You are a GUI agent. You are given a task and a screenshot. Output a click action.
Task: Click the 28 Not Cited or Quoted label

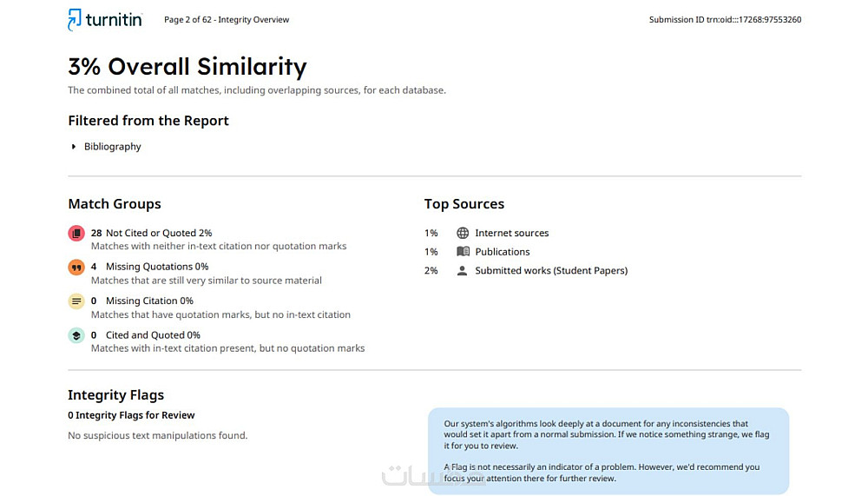coord(152,233)
